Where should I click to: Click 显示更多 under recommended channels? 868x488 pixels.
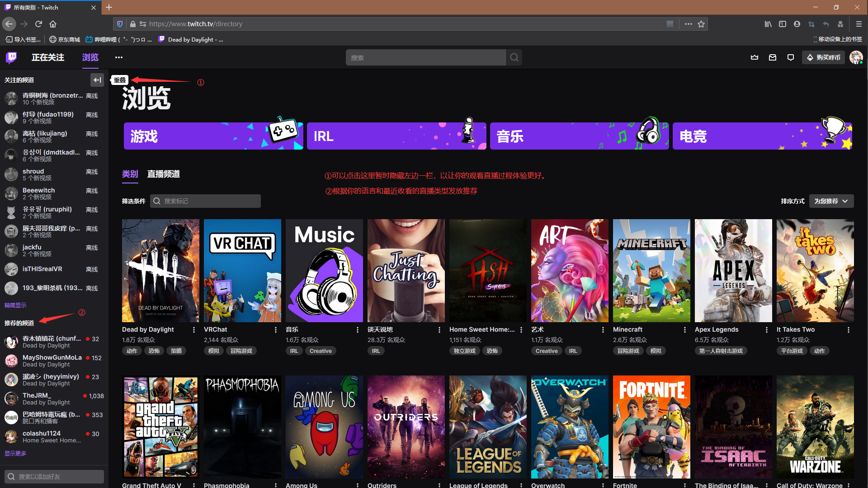coord(15,453)
